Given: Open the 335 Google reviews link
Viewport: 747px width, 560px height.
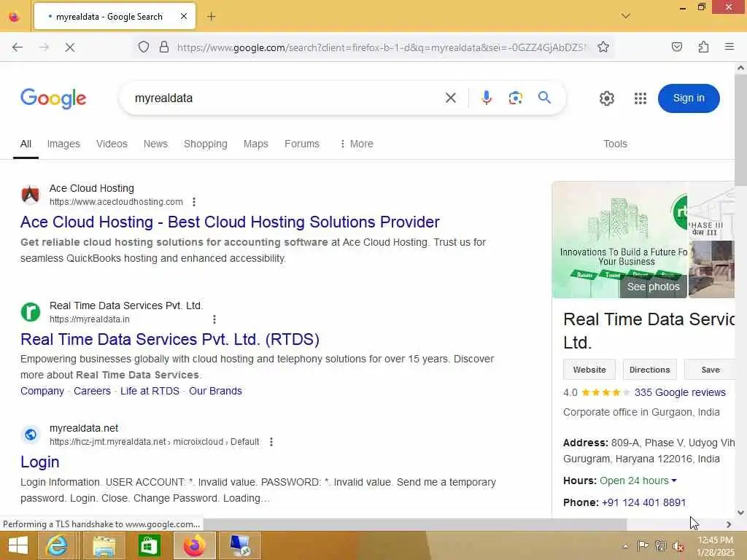Looking at the screenshot, I should coord(680,392).
